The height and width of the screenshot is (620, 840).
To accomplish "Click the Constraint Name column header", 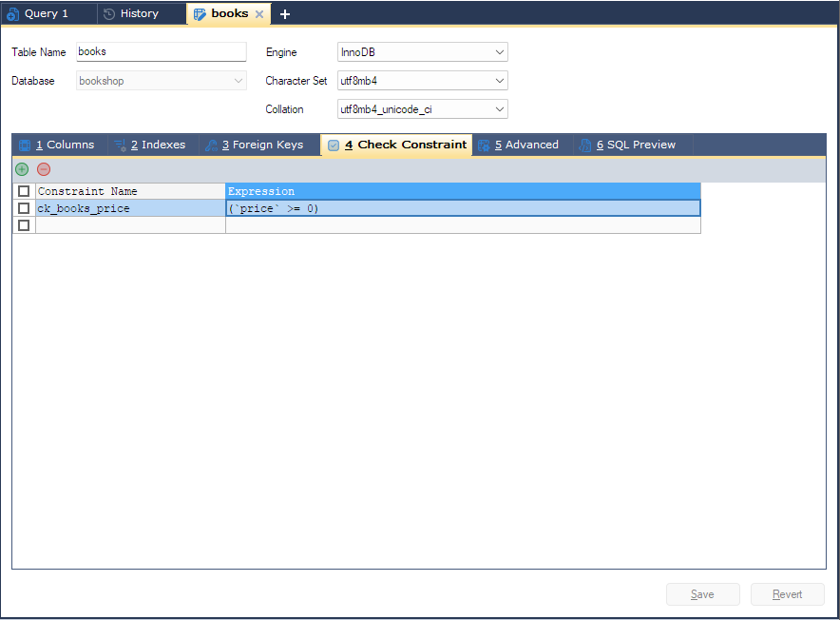I will click(x=131, y=191).
